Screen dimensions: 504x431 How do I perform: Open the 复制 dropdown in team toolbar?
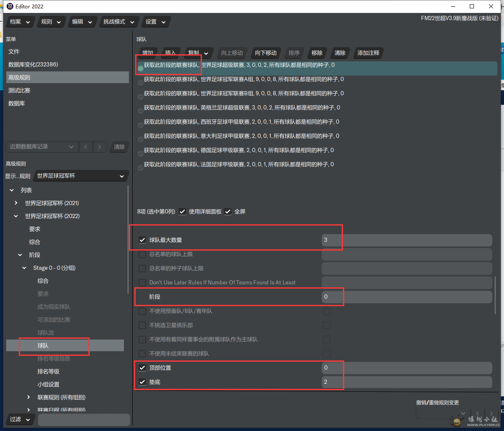pos(198,53)
